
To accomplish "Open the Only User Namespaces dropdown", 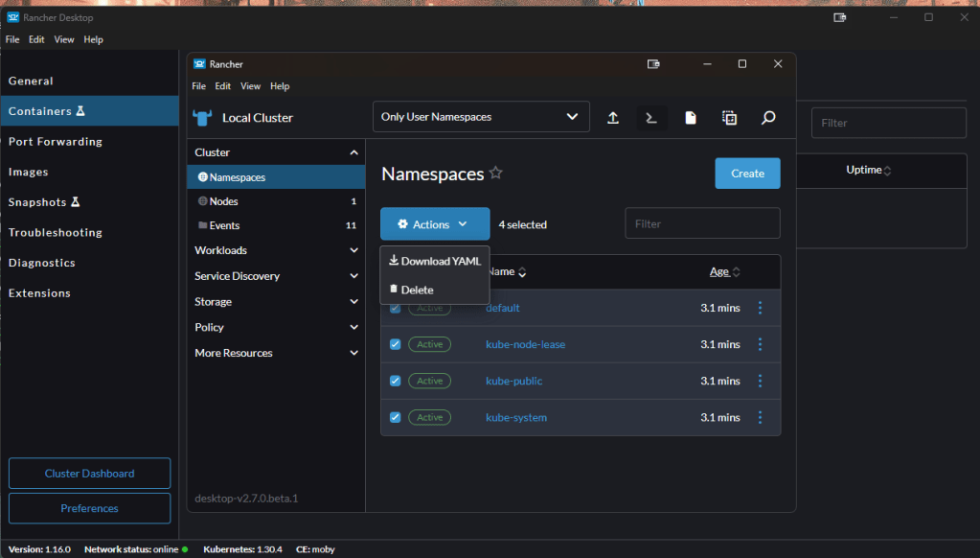I will tap(481, 117).
